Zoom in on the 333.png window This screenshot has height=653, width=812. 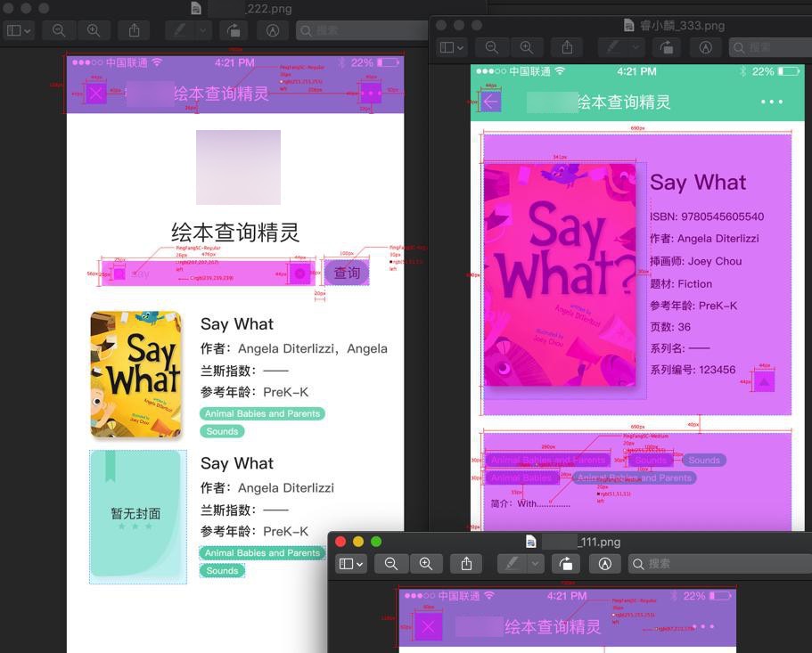pyautogui.click(x=527, y=47)
